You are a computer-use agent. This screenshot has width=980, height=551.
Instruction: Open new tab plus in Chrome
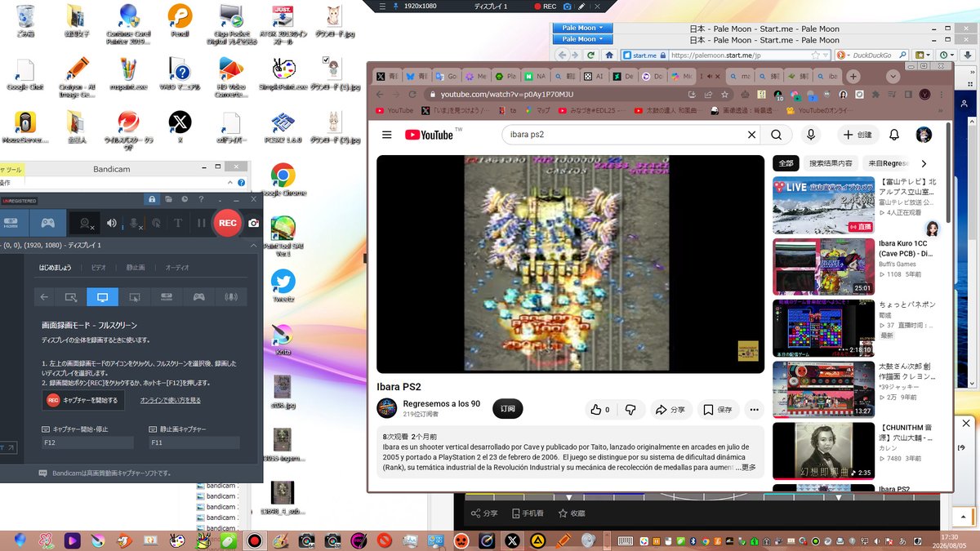(853, 76)
